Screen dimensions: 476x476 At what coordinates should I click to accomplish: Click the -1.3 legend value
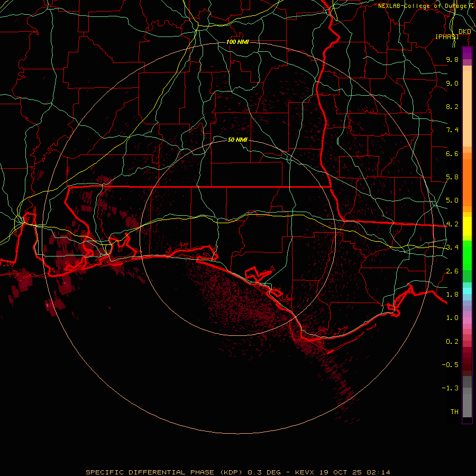pyautogui.click(x=450, y=388)
